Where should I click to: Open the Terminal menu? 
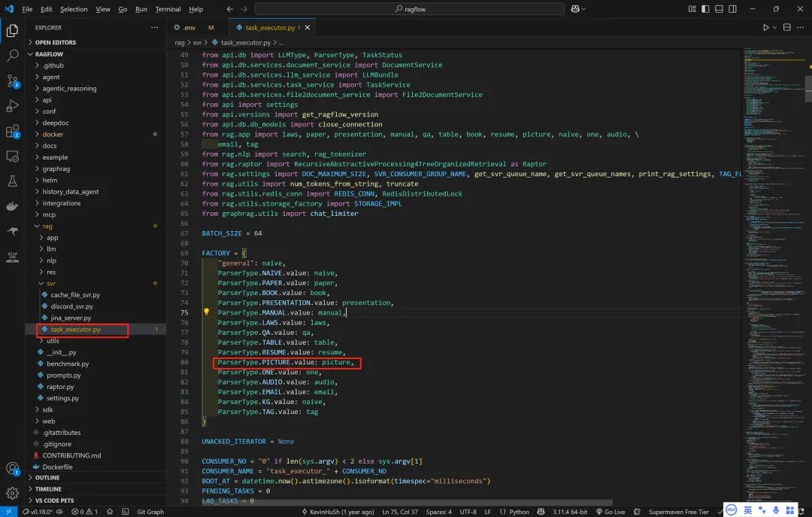click(168, 9)
